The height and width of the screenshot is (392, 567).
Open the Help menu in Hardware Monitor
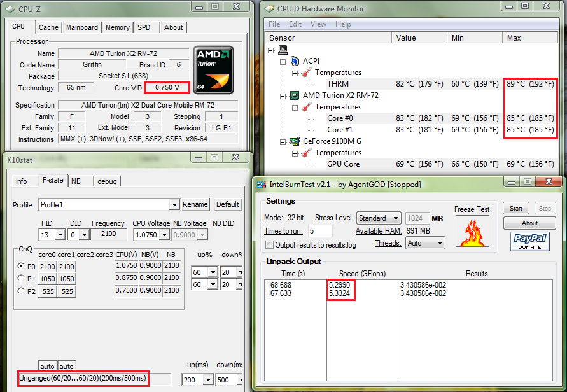pyautogui.click(x=343, y=24)
